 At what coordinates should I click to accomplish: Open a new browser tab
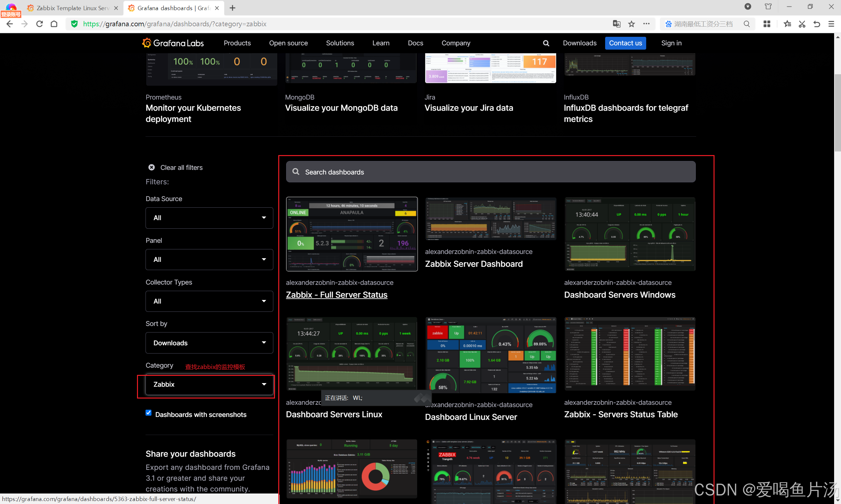tap(232, 8)
